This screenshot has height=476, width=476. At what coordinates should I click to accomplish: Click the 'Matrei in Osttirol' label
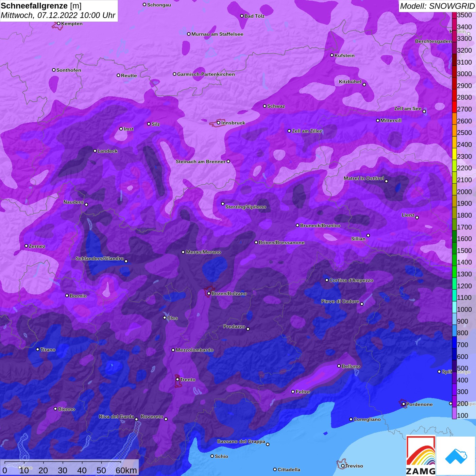(364, 178)
